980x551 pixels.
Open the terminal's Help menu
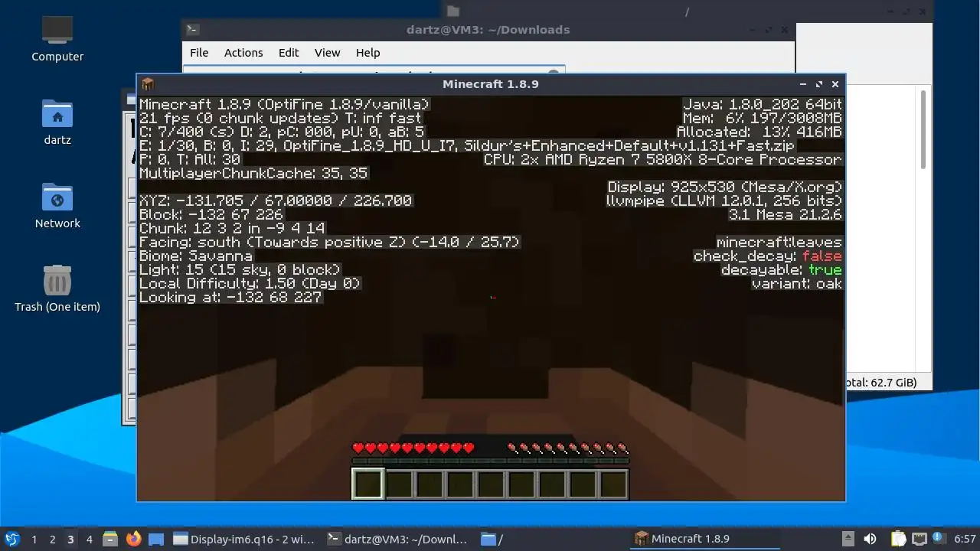pyautogui.click(x=367, y=53)
